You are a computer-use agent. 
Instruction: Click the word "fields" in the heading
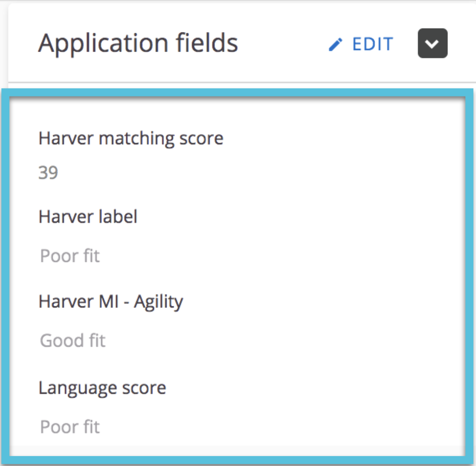pos(207,43)
